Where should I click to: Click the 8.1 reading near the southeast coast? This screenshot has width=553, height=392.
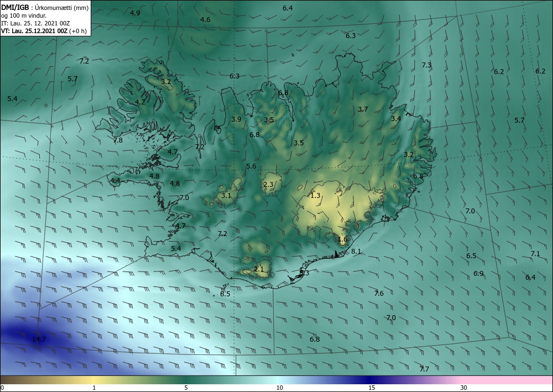(356, 252)
